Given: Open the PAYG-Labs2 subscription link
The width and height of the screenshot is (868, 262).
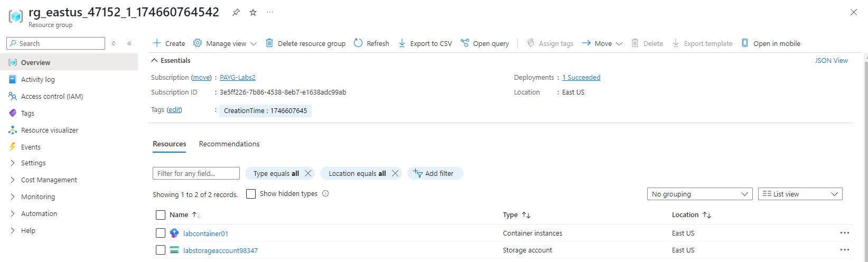Looking at the screenshot, I should tap(237, 77).
